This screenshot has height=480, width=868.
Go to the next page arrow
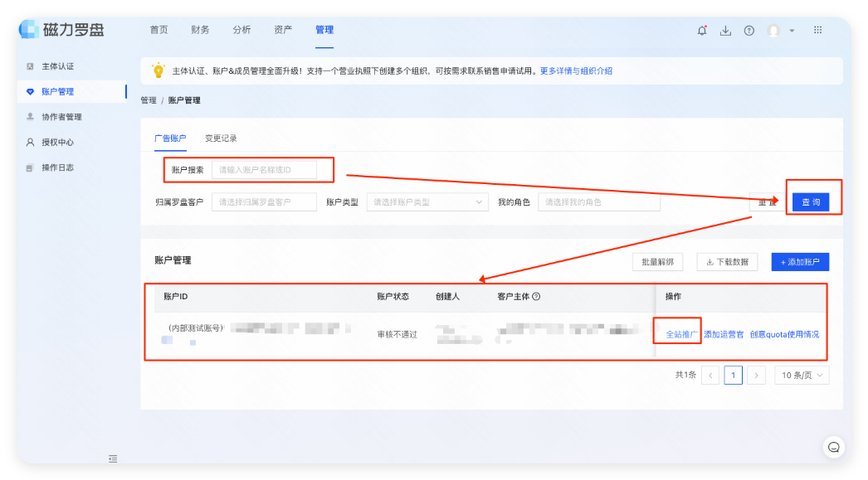pos(756,375)
